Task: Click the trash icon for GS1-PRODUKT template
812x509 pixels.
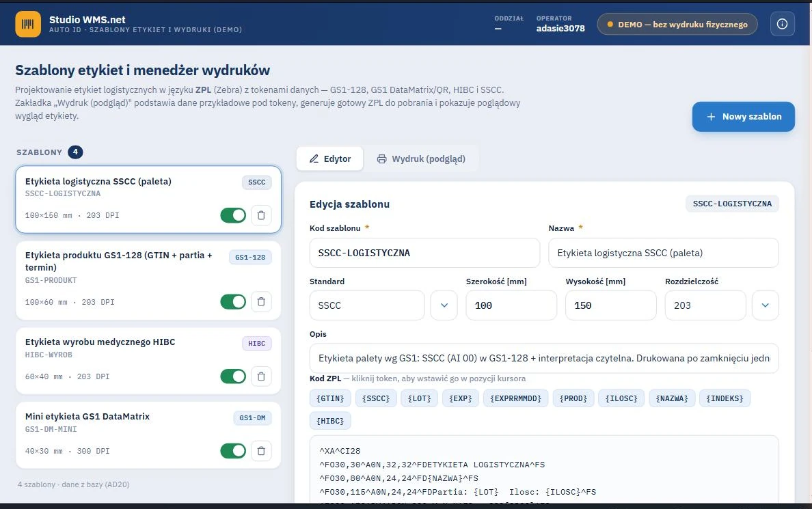Action: [261, 302]
